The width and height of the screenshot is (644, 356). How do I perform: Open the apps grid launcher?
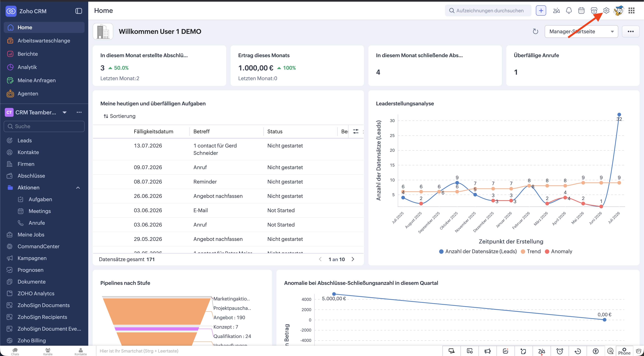point(631,10)
